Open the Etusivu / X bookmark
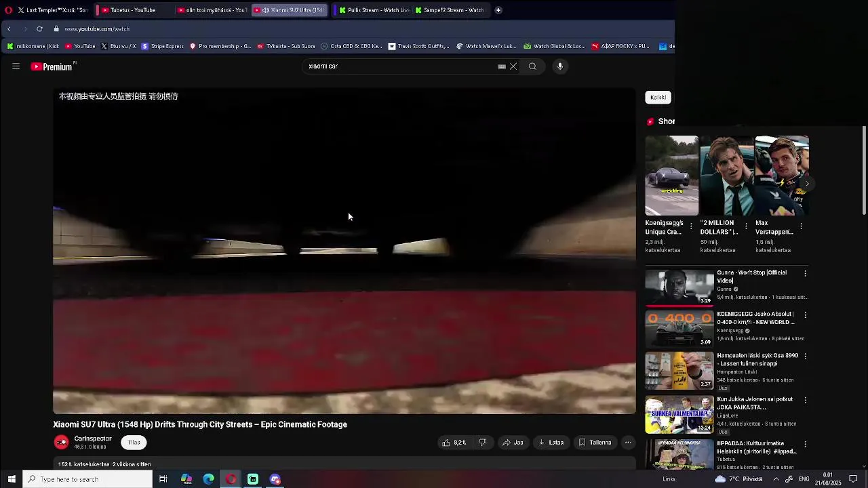 (x=118, y=46)
